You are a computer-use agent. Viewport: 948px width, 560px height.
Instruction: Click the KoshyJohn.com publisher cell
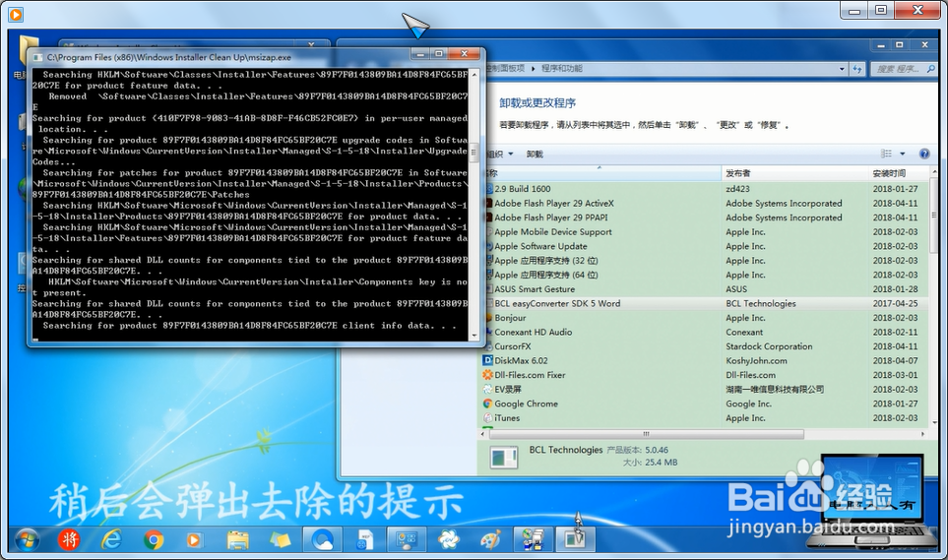[x=756, y=360]
